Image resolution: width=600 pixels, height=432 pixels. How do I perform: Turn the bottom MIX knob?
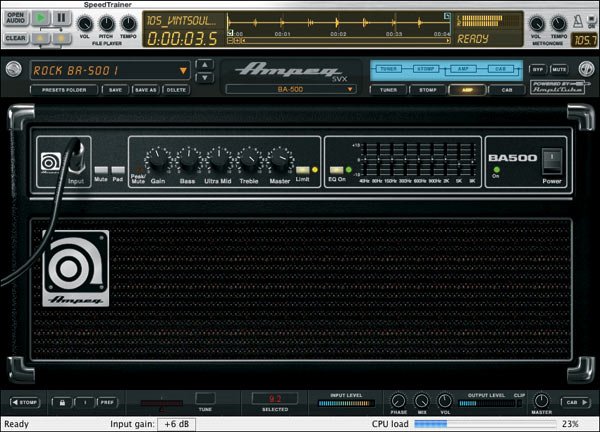(x=422, y=401)
